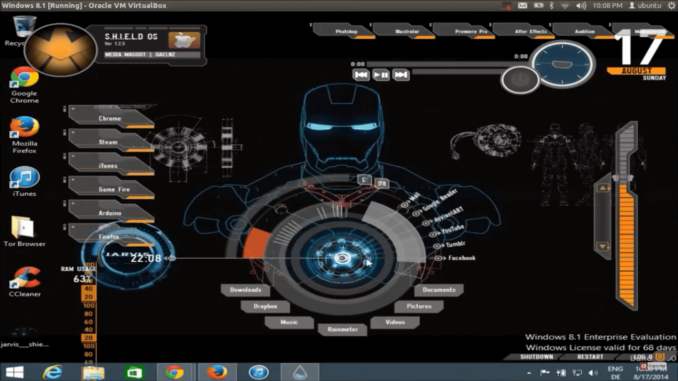Viewport: 678px width, 381px height.
Task: Open the CCleaner desktop shortcut
Action: [24, 282]
